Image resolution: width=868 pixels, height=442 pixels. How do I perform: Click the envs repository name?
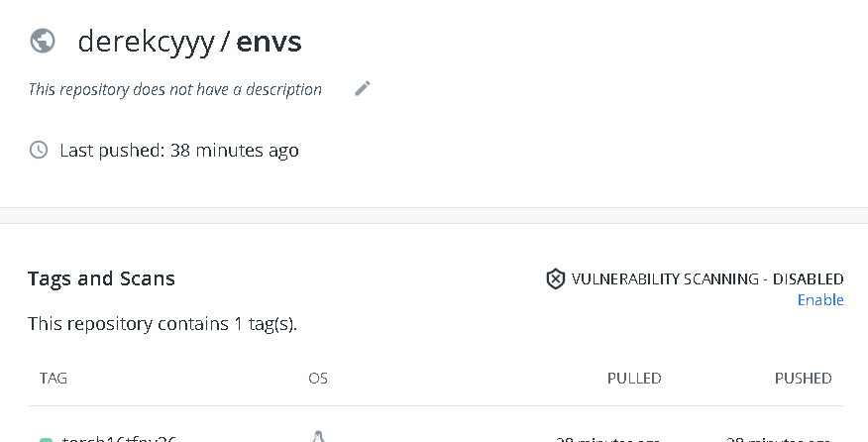(269, 42)
